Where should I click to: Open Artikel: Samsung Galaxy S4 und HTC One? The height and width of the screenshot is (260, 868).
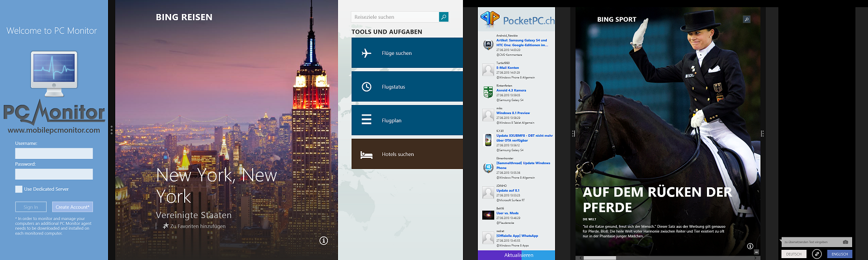(x=522, y=43)
